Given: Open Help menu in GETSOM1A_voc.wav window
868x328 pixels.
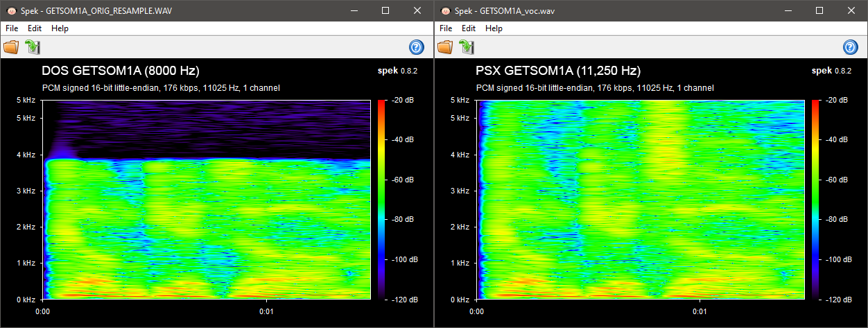Looking at the screenshot, I should click(494, 28).
